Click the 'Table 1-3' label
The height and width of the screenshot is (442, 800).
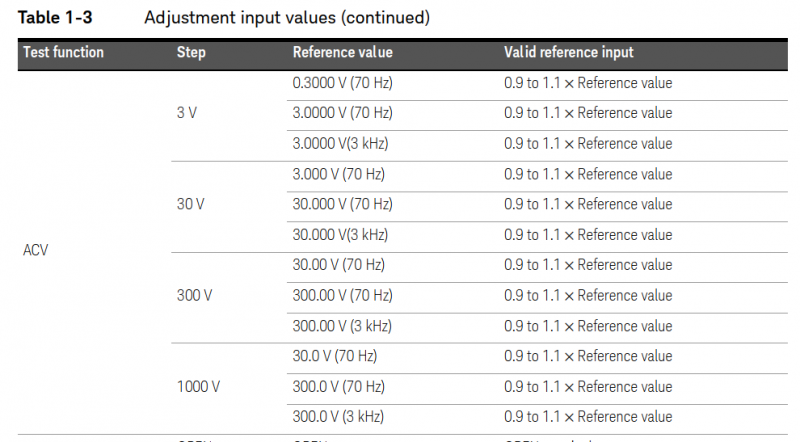click(x=56, y=18)
